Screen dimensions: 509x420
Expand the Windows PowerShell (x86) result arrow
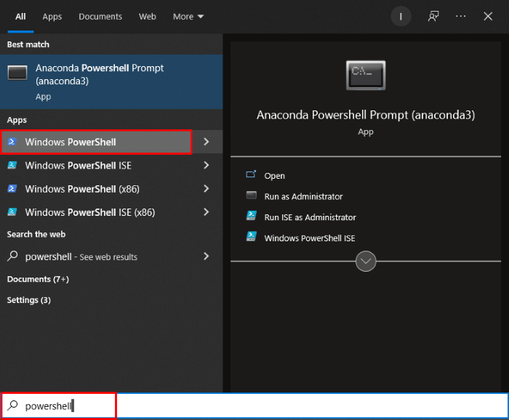[x=206, y=188]
